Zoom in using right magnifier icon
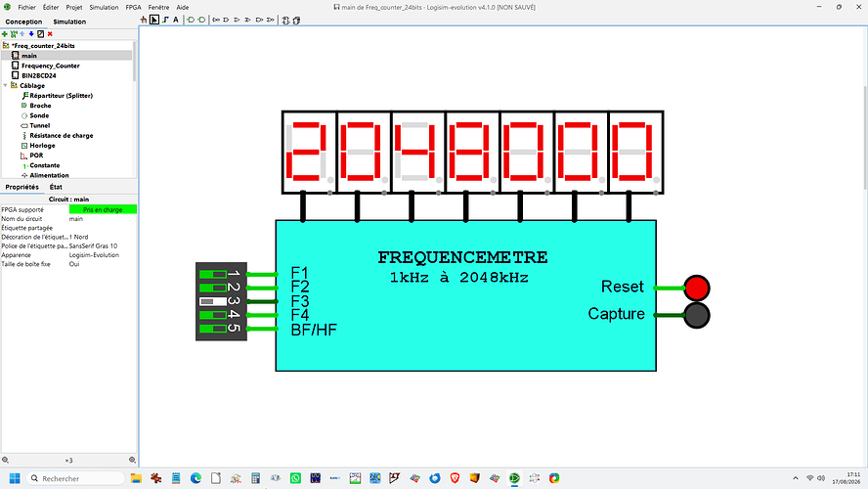The height and width of the screenshot is (489, 868). [132, 460]
